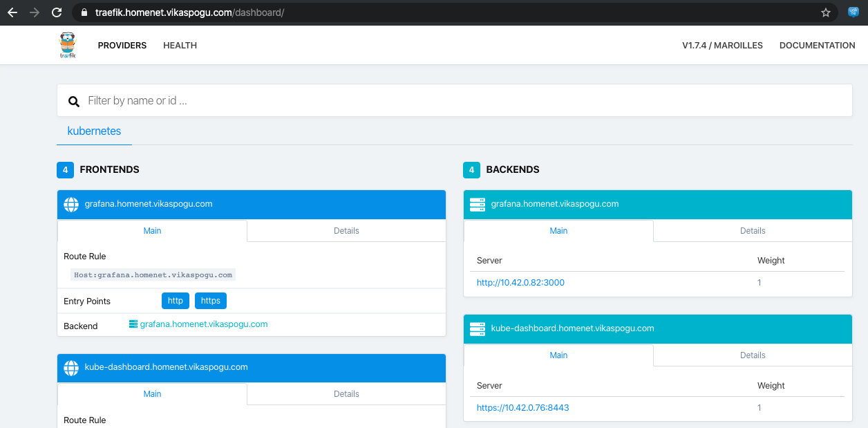Click the browser back arrow

[12, 12]
